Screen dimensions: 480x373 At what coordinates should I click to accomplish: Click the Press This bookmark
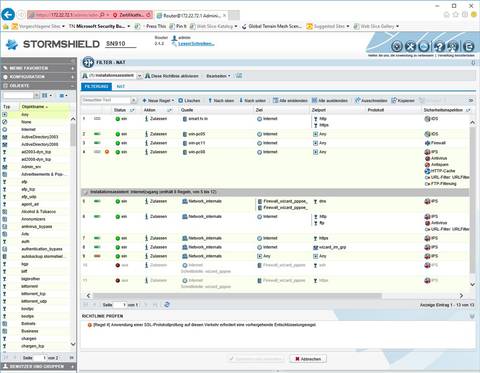156,26
